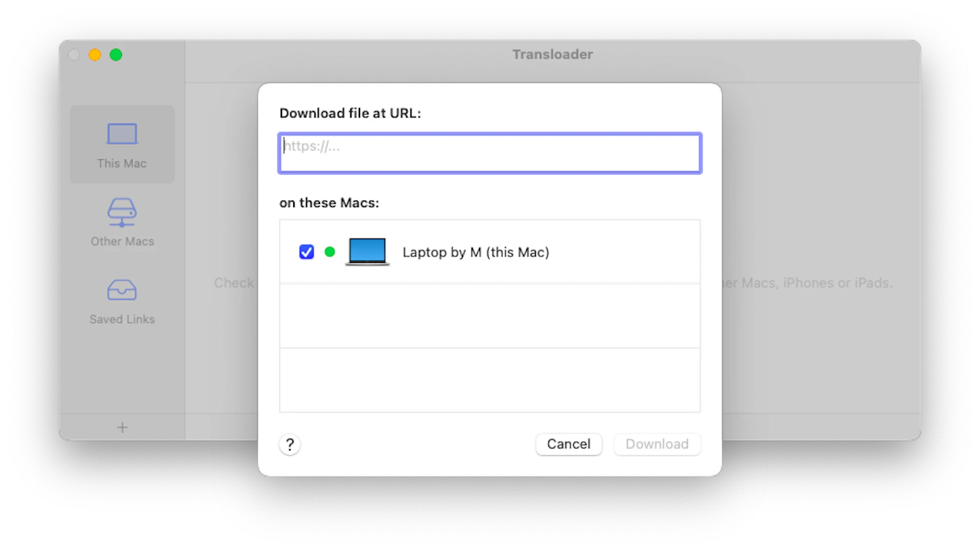Click the Cancel button
The width and height of the screenshot is (980, 554).
tap(568, 444)
